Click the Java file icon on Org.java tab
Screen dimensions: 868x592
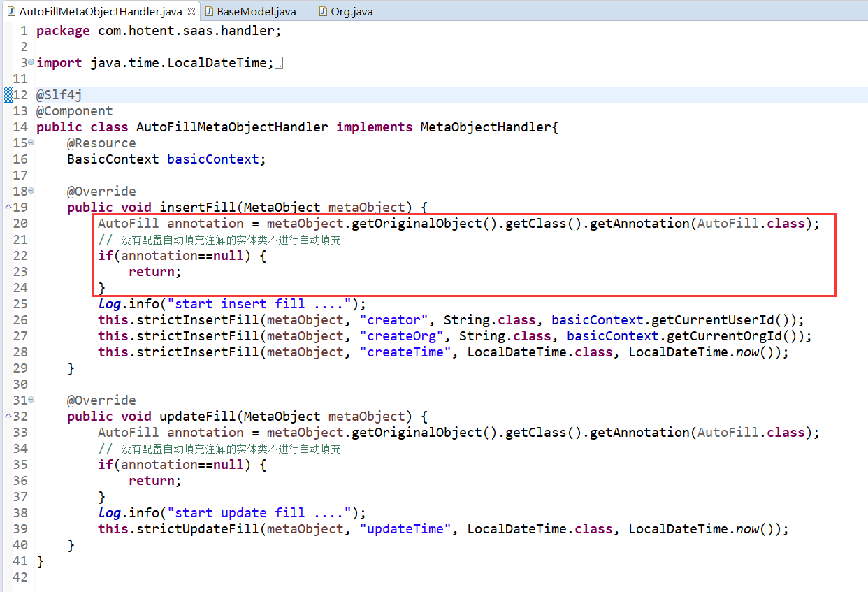(323, 12)
